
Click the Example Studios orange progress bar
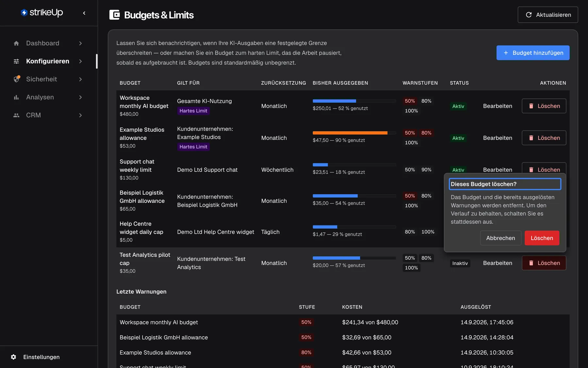pyautogui.click(x=354, y=133)
